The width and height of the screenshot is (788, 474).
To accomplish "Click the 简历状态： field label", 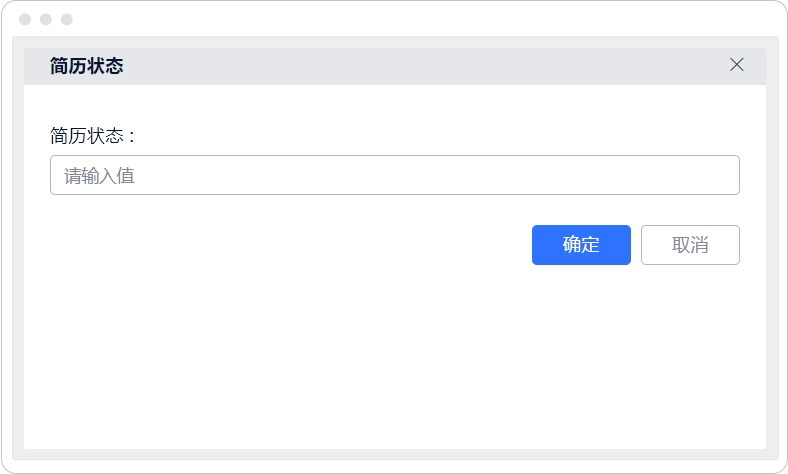I will click(92, 135).
